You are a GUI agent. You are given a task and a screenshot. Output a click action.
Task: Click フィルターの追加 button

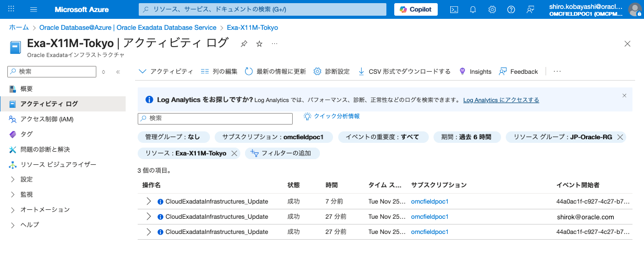[282, 153]
